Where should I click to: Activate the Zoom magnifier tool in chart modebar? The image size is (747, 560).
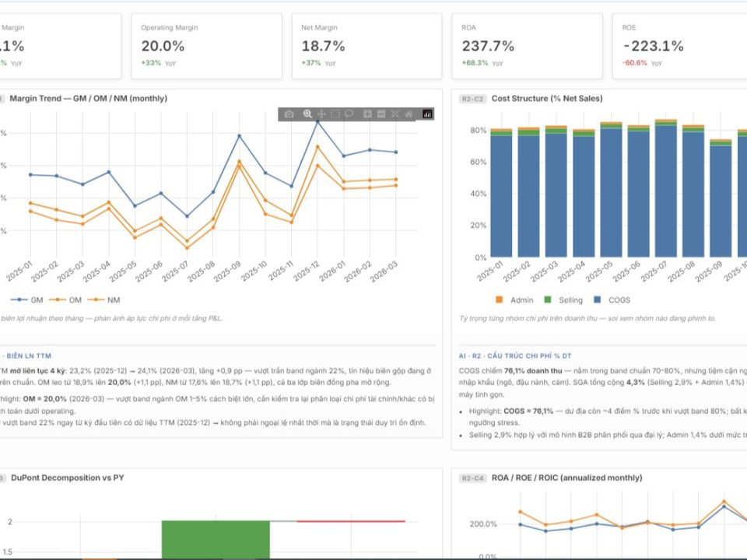pos(308,114)
